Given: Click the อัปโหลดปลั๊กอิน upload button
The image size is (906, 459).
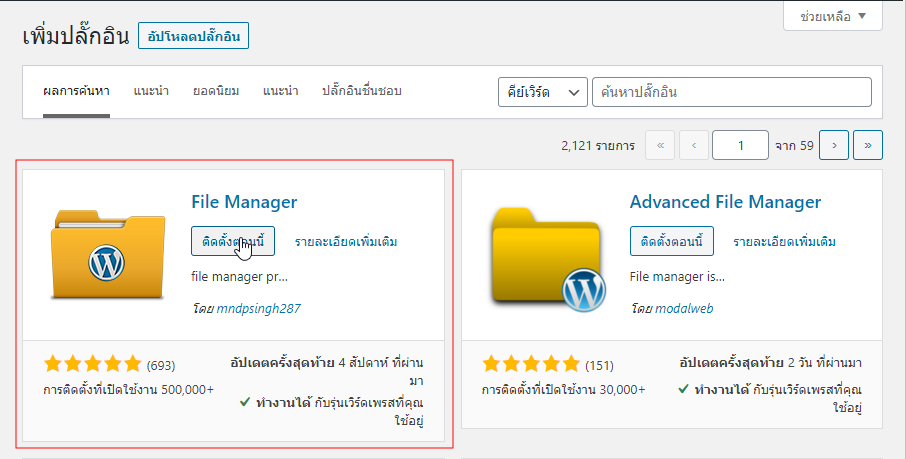Looking at the screenshot, I should pos(194,36).
